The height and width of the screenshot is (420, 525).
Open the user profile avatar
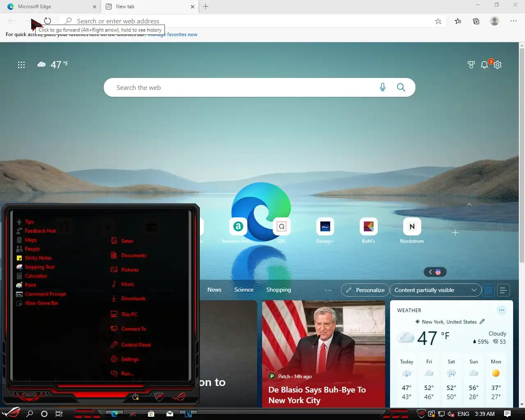(x=495, y=21)
